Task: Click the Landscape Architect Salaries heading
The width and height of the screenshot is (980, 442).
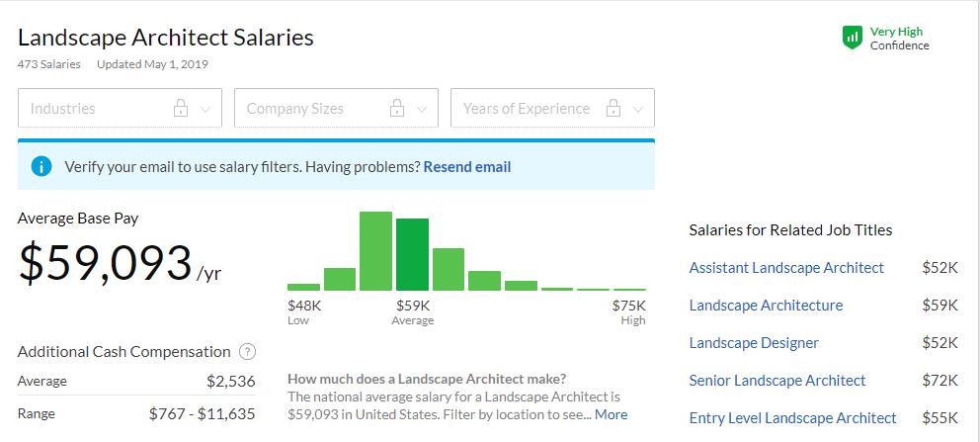Action: pyautogui.click(x=166, y=38)
